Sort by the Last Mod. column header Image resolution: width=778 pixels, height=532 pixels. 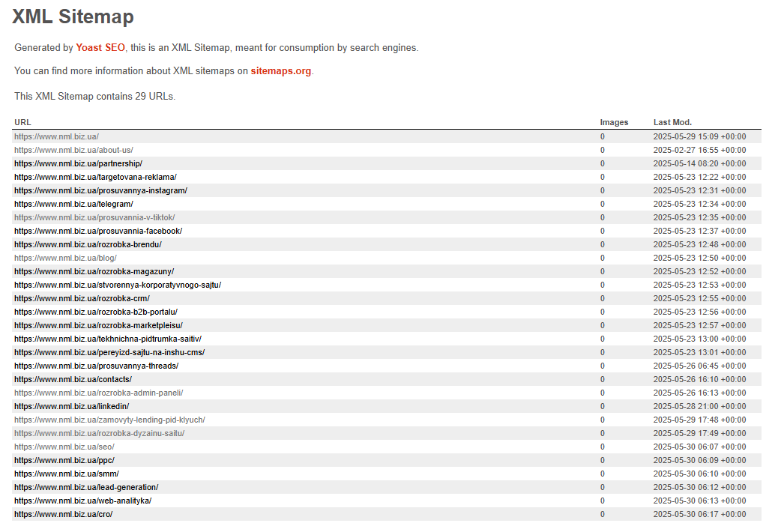coord(672,122)
